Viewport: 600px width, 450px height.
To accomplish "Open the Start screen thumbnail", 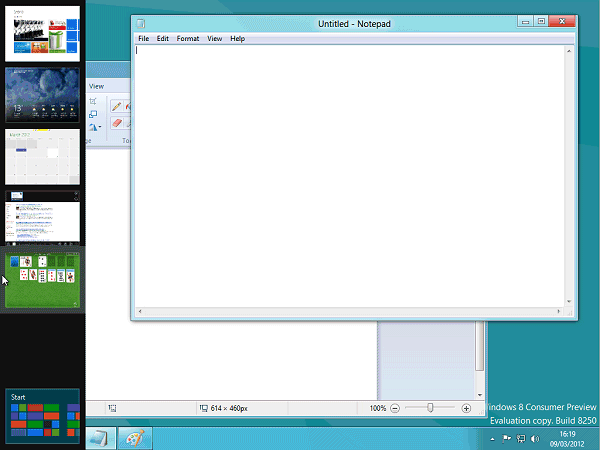I will click(x=42, y=416).
